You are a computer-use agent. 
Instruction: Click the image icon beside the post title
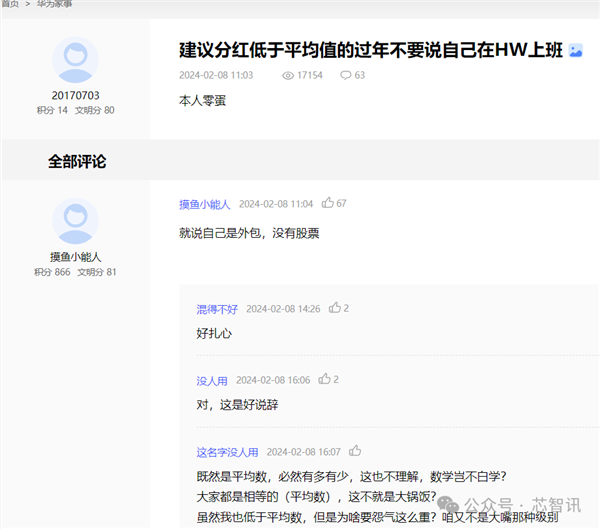(x=575, y=50)
